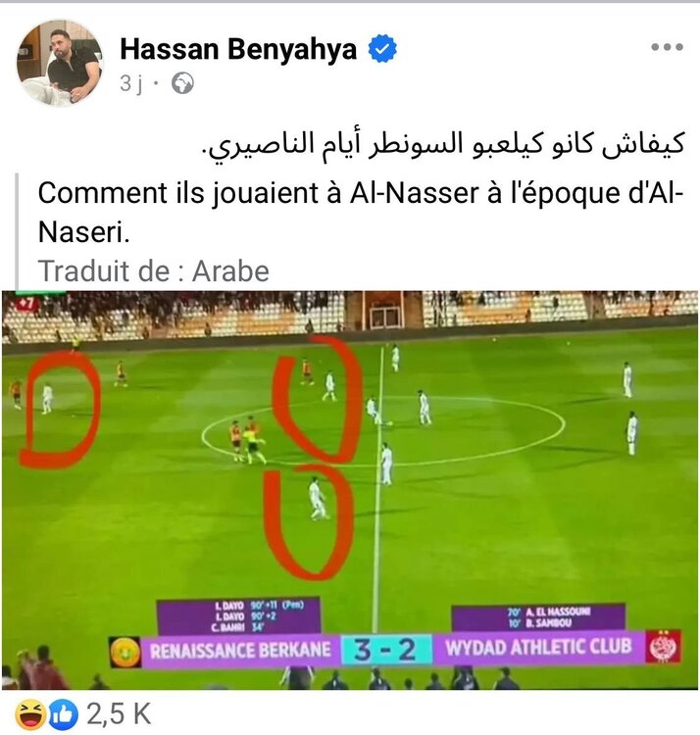Open Hassan Benyahya's profile picture
The image size is (700, 735).
59,63
